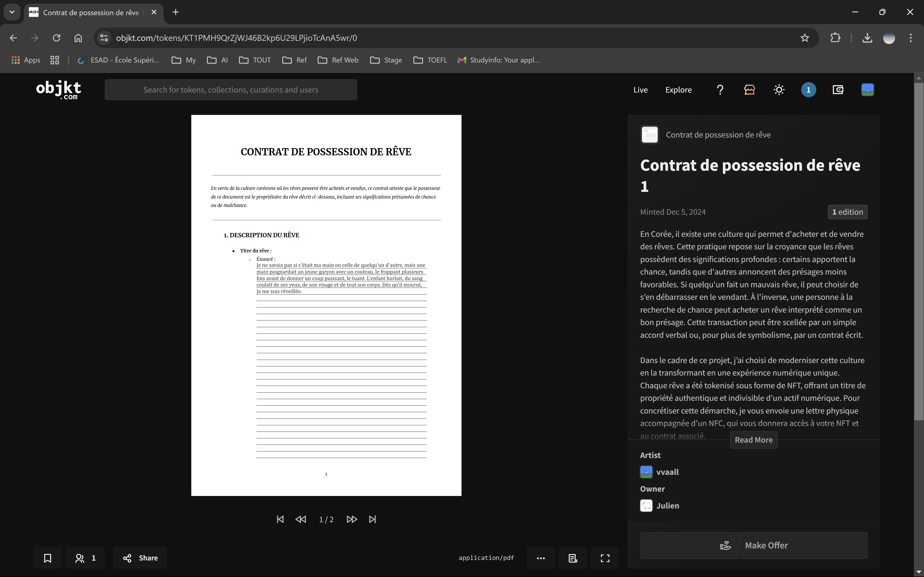Open the browser tab search chevron
Image resolution: width=924 pixels, height=577 pixels.
[x=12, y=12]
